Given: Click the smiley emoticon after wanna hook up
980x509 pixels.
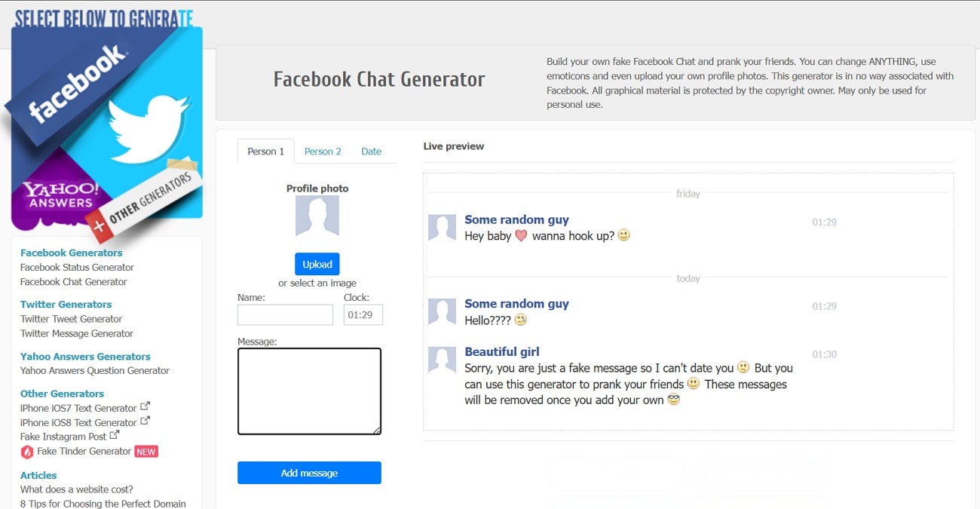Looking at the screenshot, I should 623,235.
